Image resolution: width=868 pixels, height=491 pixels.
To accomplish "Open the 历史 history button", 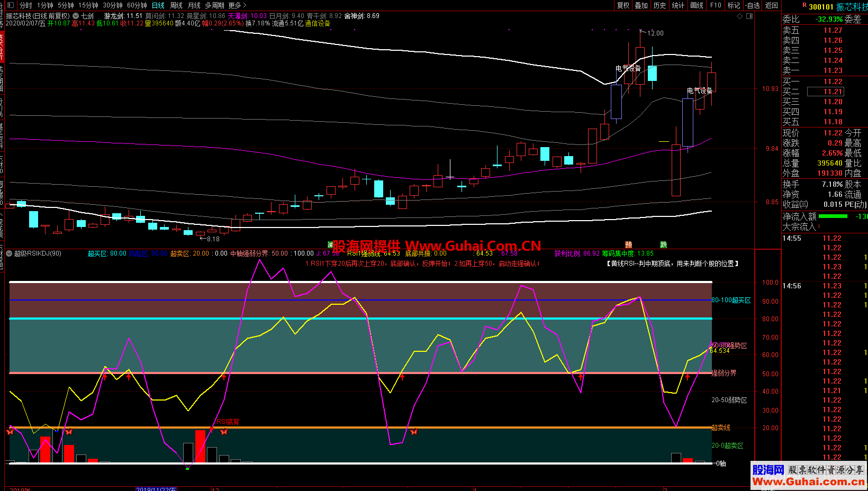I will coord(659,5).
